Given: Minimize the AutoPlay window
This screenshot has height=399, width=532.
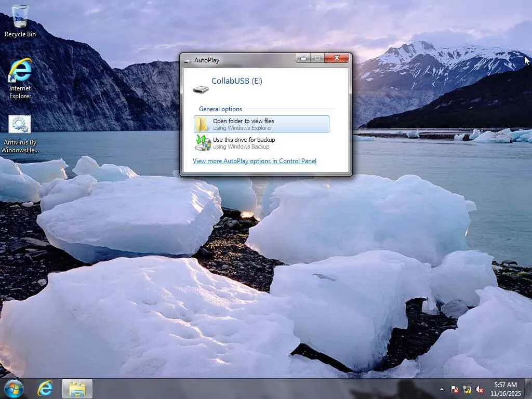Looking at the screenshot, I should tap(303, 58).
